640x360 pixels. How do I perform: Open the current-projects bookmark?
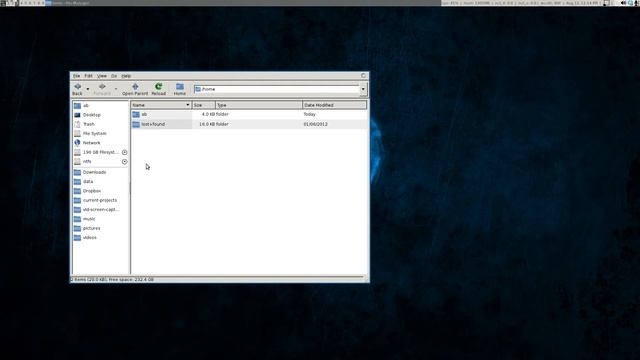100,200
